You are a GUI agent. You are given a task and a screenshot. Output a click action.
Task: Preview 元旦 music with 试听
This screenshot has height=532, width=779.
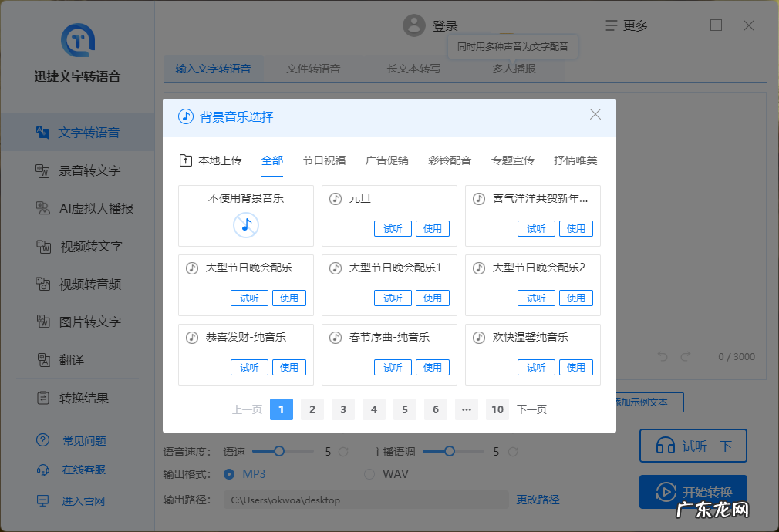[x=393, y=229]
